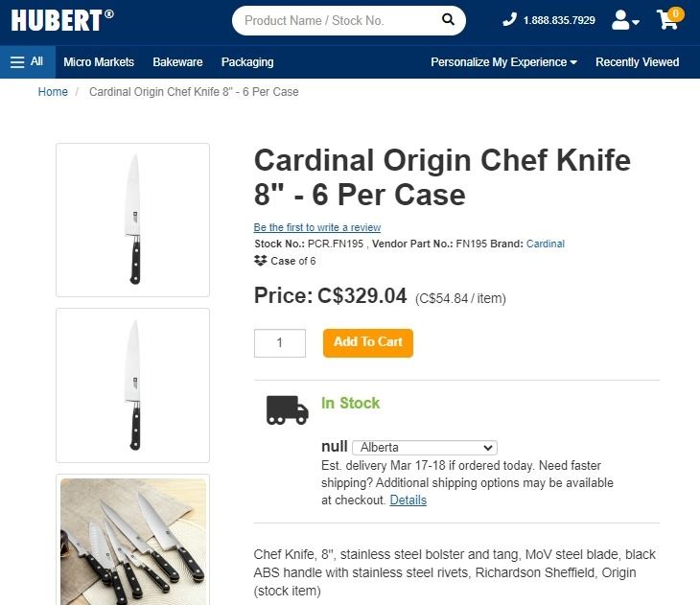Open the Alberta province dropdown
The height and width of the screenshot is (605, 700).
click(x=424, y=447)
